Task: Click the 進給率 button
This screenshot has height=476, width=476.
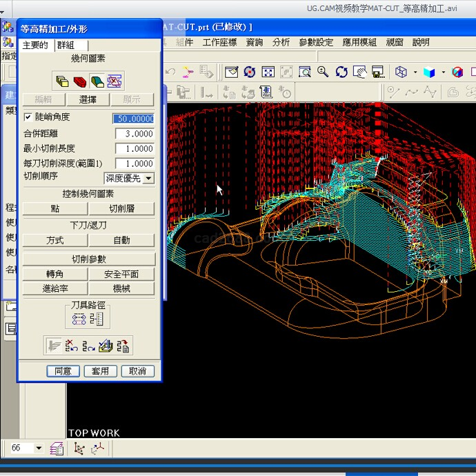Action: (55, 288)
